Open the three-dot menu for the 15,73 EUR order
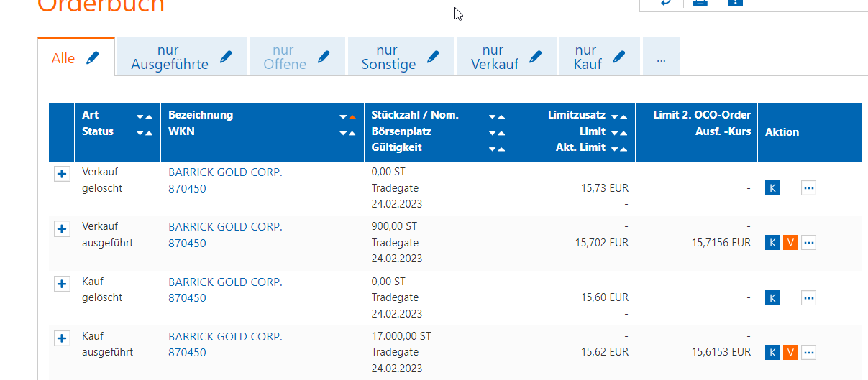 [808, 188]
